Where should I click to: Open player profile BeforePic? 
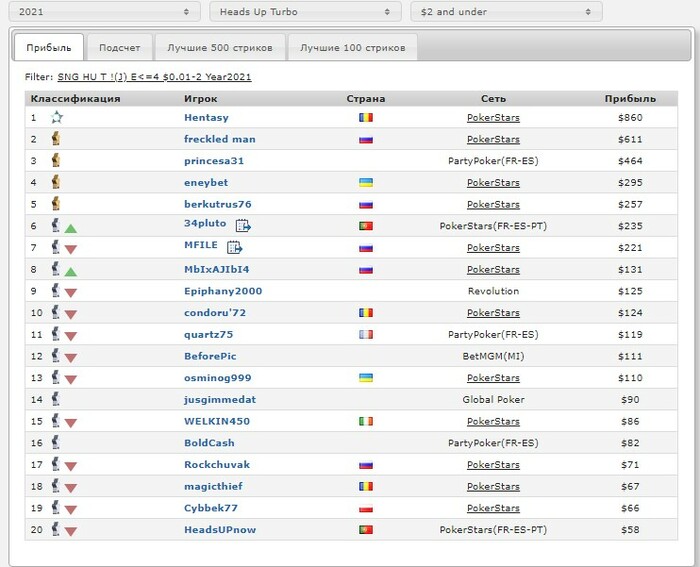pyautogui.click(x=210, y=356)
